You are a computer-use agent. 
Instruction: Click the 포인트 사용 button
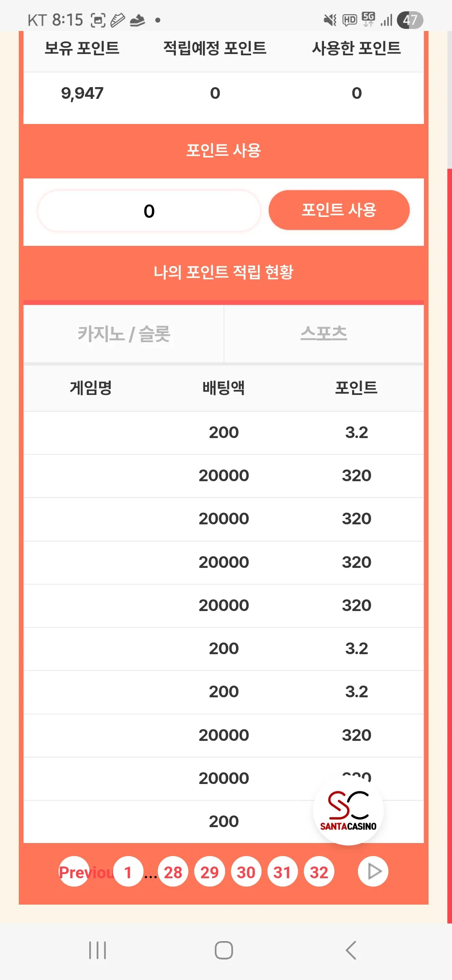[339, 210]
